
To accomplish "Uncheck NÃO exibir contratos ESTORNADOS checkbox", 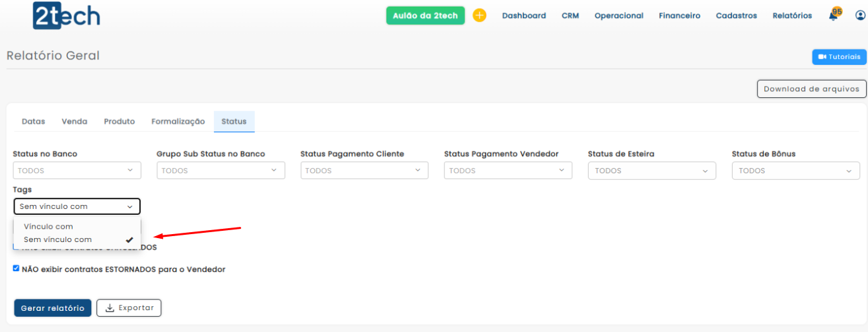I will point(17,269).
